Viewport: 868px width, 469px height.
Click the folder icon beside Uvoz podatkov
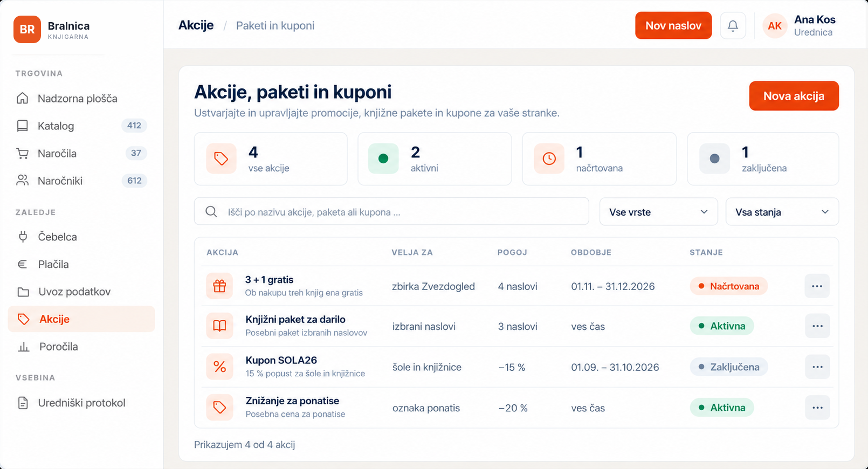(x=23, y=292)
